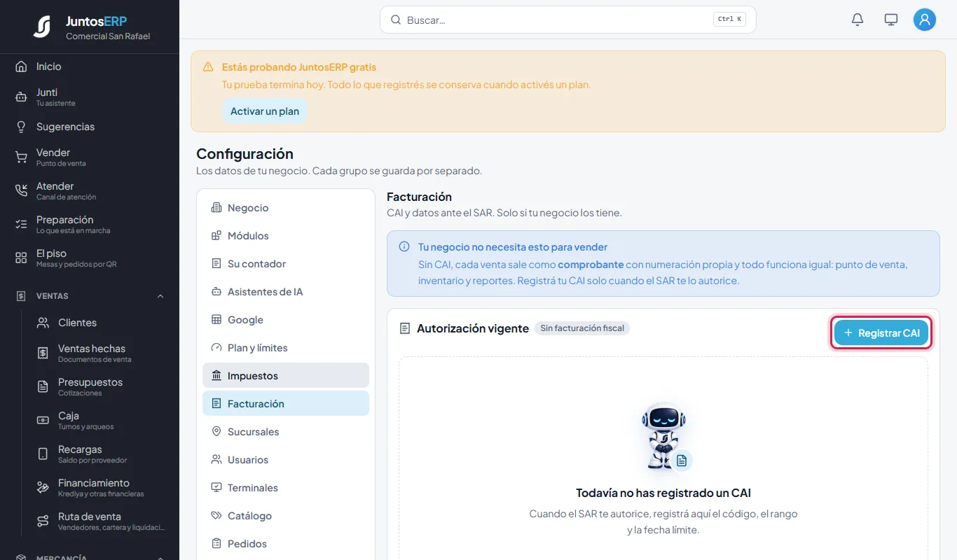Select Terminales settings tab
This screenshot has width=957, height=560.
(x=286, y=488)
